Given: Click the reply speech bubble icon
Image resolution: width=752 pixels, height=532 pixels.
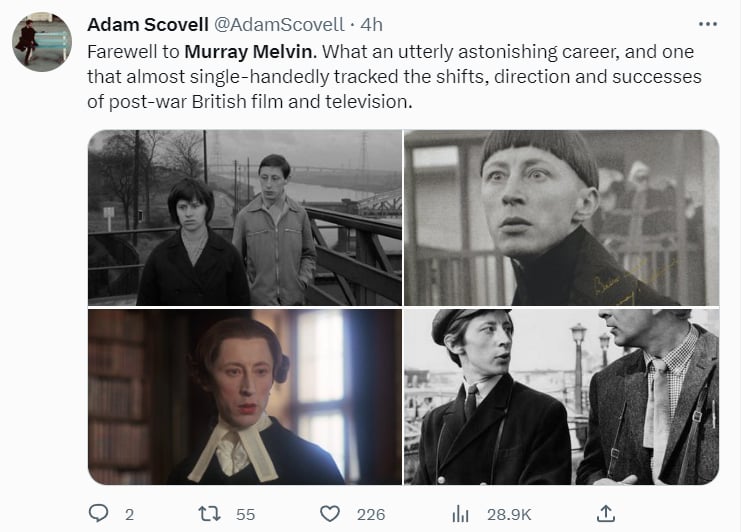Looking at the screenshot, I should point(98,514).
